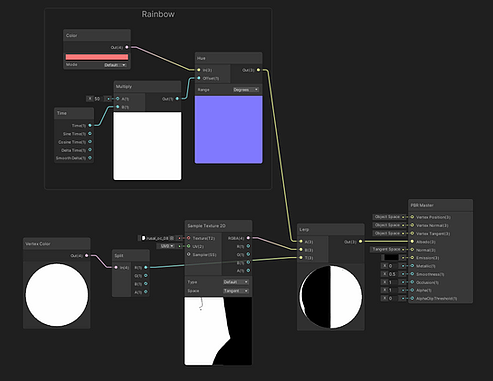Click the Hue node's Out(3) output port
493x381 pixels.
(x=258, y=70)
